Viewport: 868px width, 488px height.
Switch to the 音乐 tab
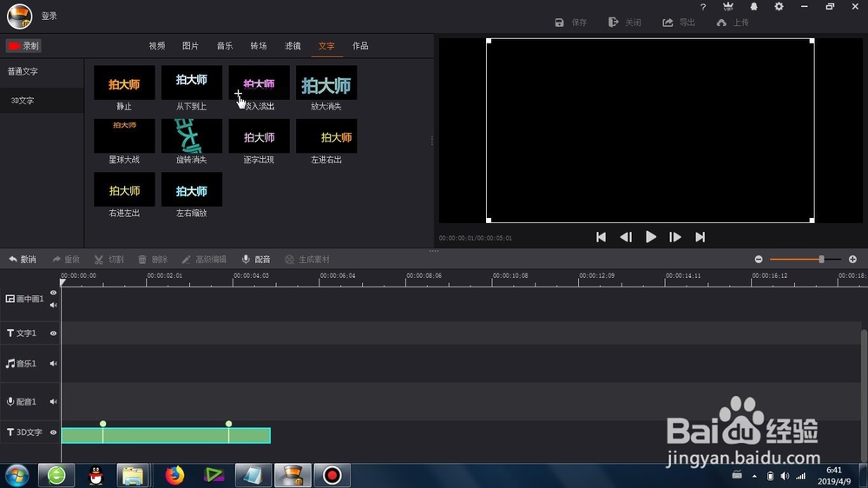coord(225,46)
